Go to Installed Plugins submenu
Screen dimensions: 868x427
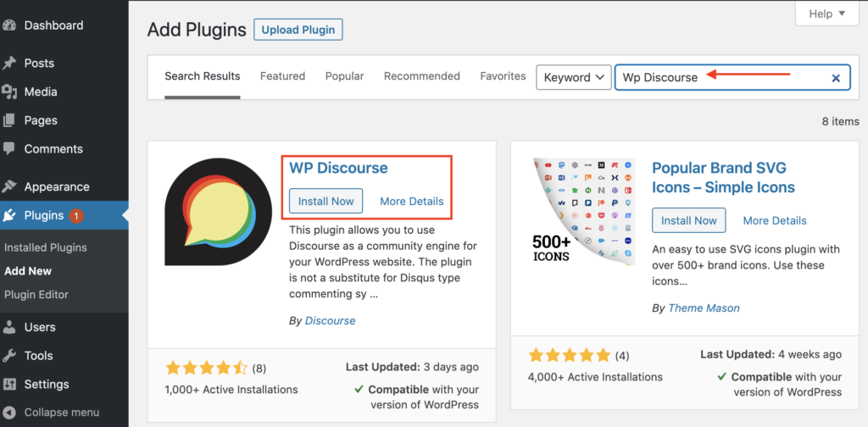[46, 247]
